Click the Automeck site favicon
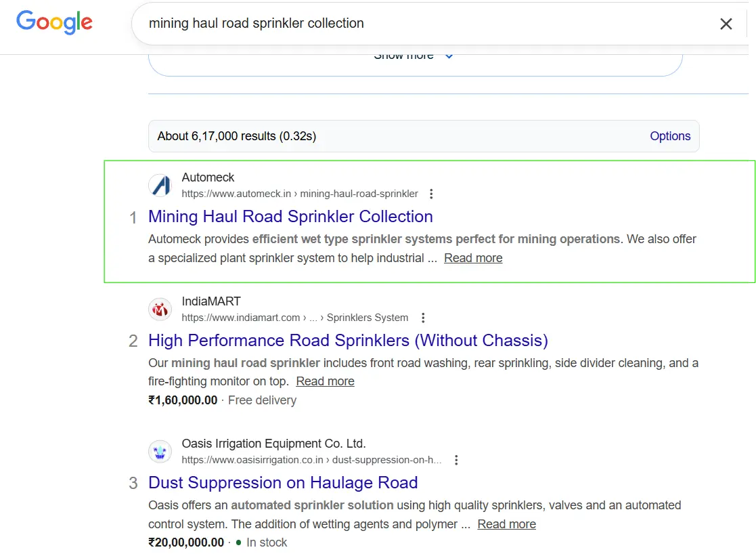756x554 pixels. pos(160,185)
